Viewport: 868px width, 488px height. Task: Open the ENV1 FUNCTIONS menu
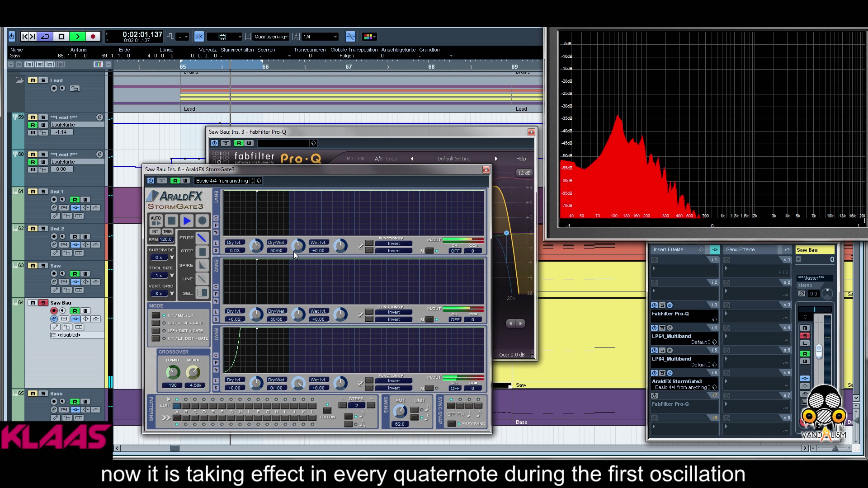point(391,239)
